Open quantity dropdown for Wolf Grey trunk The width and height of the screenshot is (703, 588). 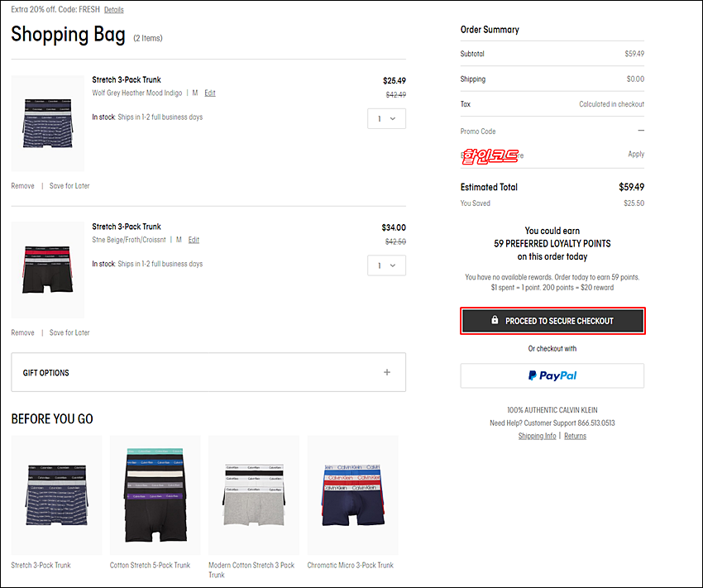(x=386, y=118)
